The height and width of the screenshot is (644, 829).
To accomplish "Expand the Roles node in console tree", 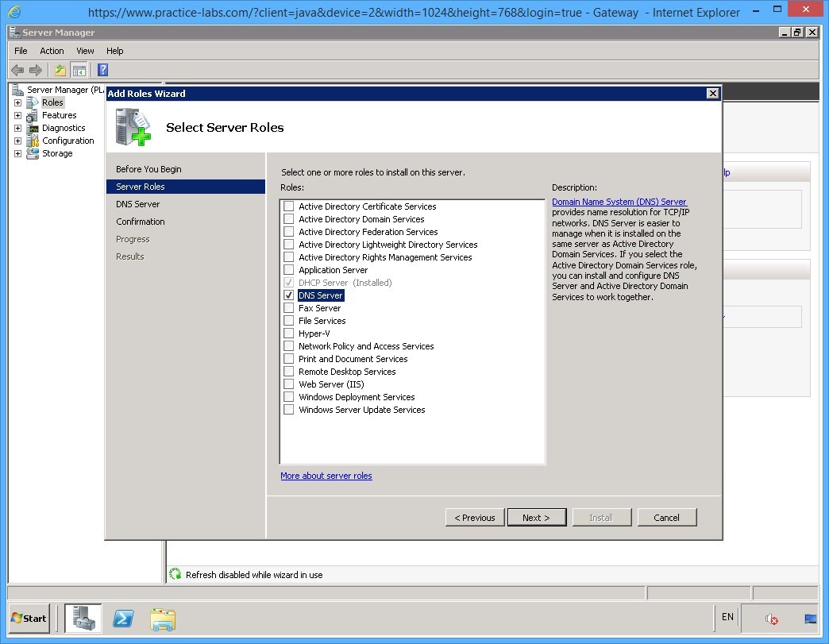I will click(17, 102).
